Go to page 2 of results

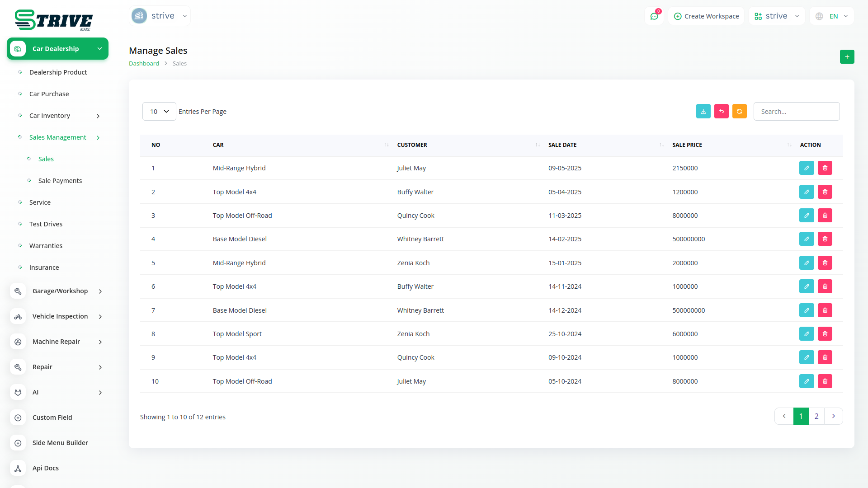[816, 416]
